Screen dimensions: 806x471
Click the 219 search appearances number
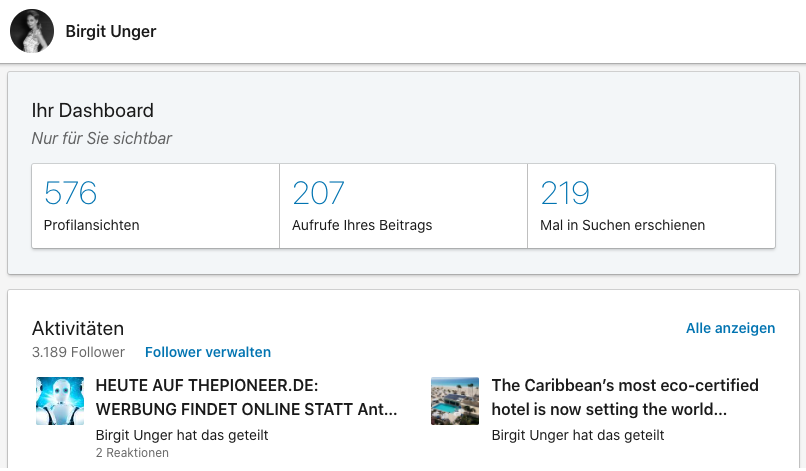tap(565, 193)
